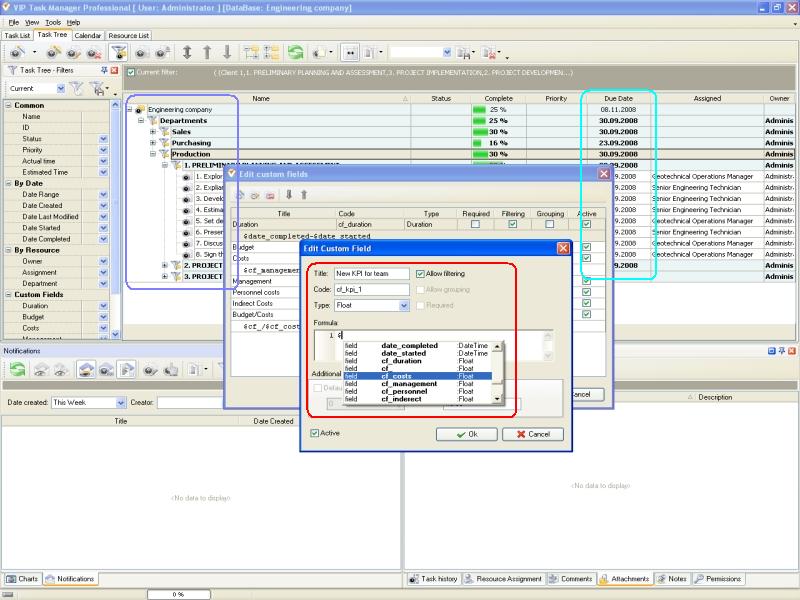Open the Date Range filter dropdown

(x=103, y=194)
